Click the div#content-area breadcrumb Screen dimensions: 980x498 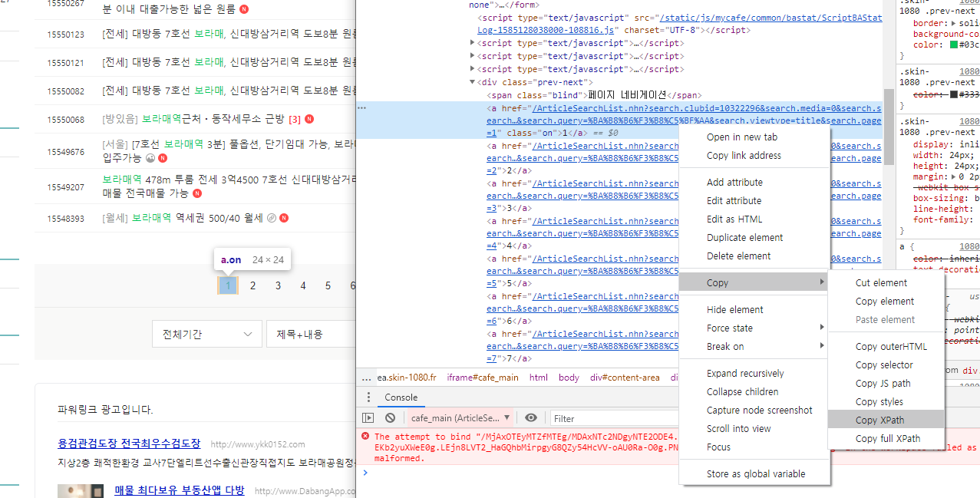click(x=624, y=378)
